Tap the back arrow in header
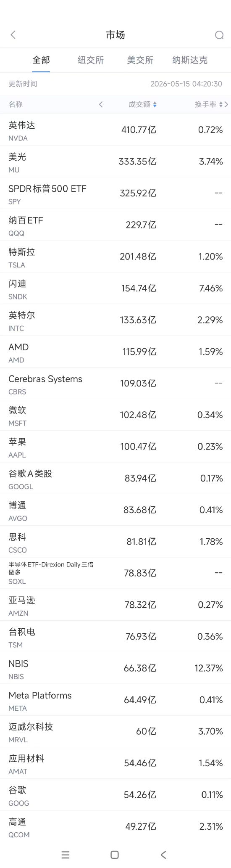This screenshot has width=231, height=868. pos(13,35)
